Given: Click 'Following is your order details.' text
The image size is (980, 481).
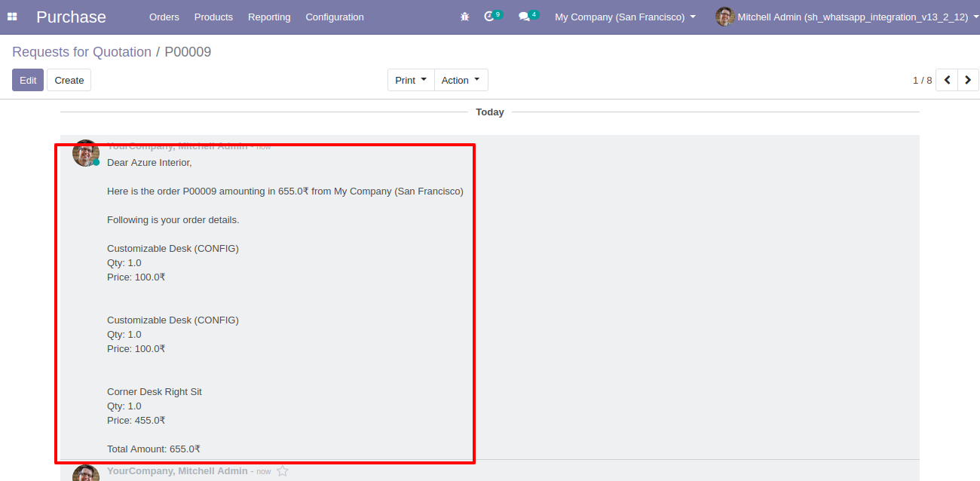Looking at the screenshot, I should pyautogui.click(x=173, y=219).
